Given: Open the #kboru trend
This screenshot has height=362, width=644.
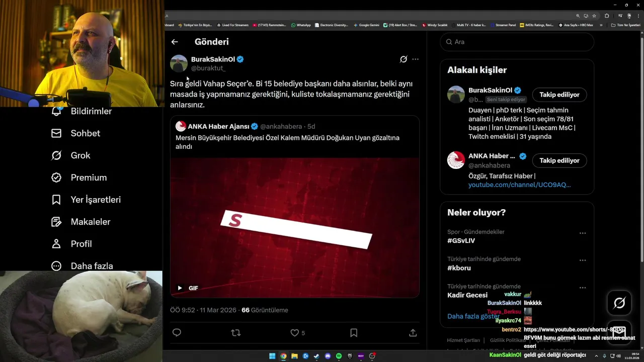Looking at the screenshot, I should point(459,268).
